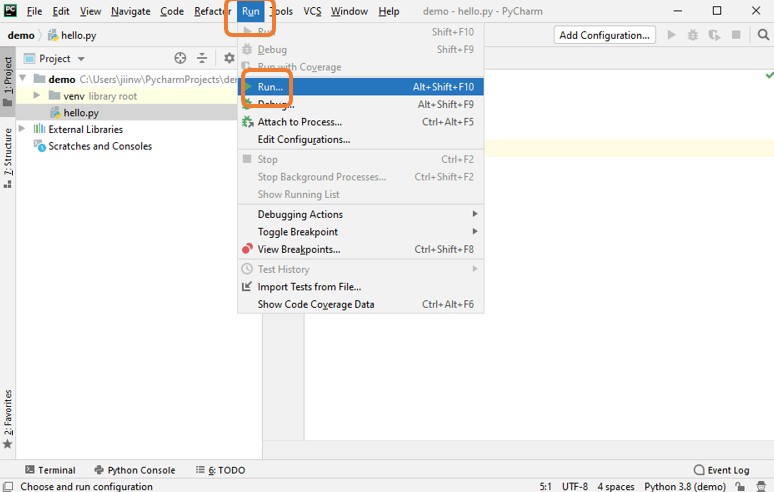Click the Attach to Process bug icon

click(x=247, y=121)
